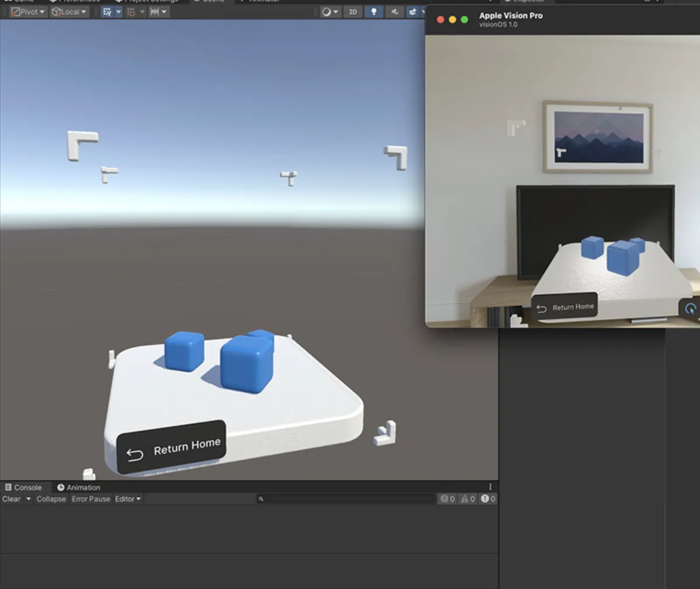Click the Console search input field
This screenshot has width=700, height=589.
(347, 499)
